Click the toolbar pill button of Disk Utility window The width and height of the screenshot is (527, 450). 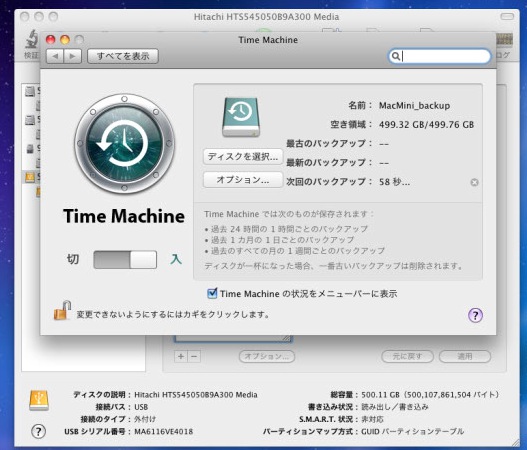507,16
